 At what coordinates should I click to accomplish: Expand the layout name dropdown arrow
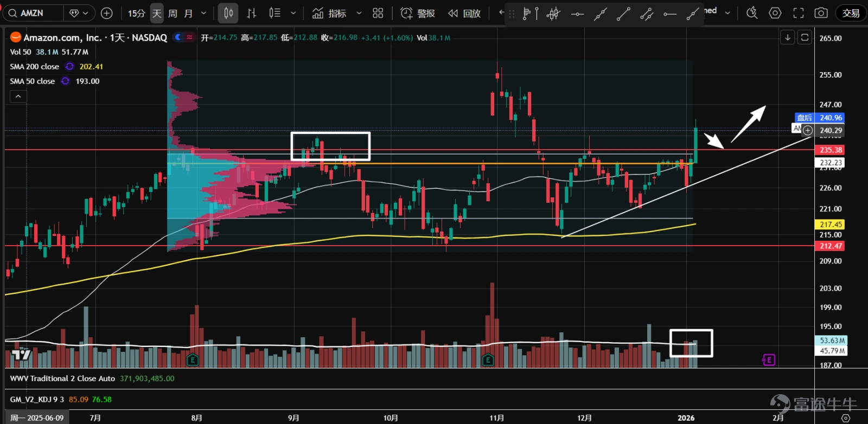727,12
